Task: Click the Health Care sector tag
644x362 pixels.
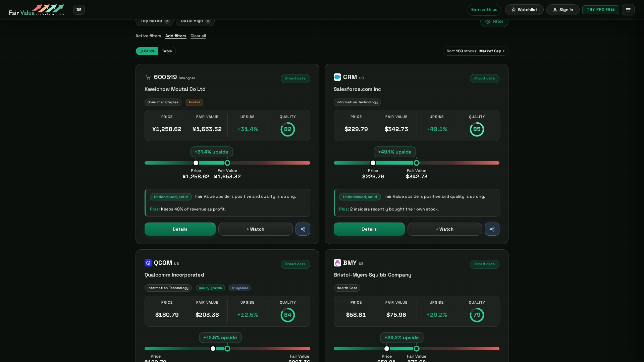Action: (347, 288)
